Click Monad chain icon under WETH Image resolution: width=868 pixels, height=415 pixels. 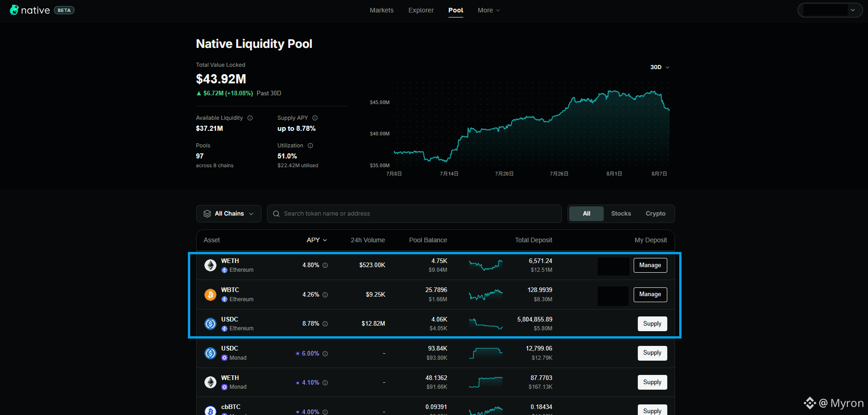(225, 387)
